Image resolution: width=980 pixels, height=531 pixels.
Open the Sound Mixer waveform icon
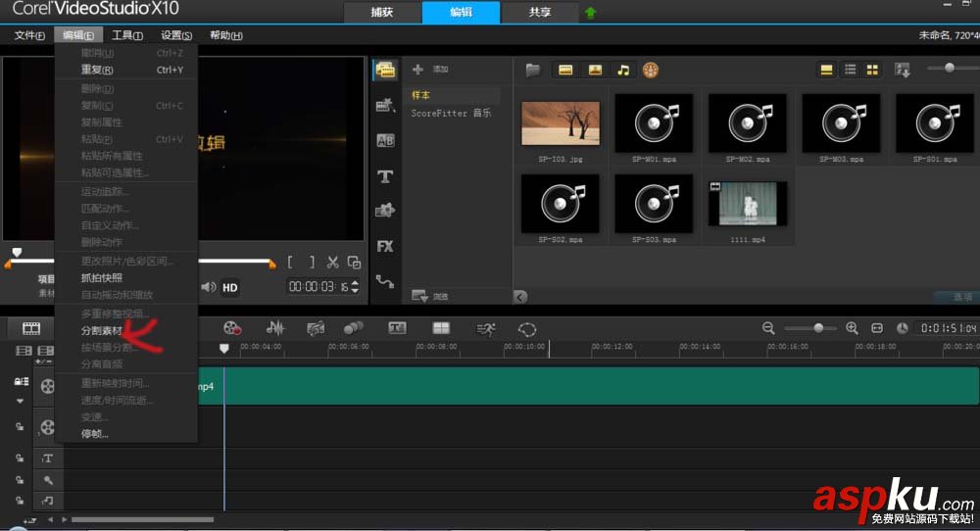click(275, 328)
